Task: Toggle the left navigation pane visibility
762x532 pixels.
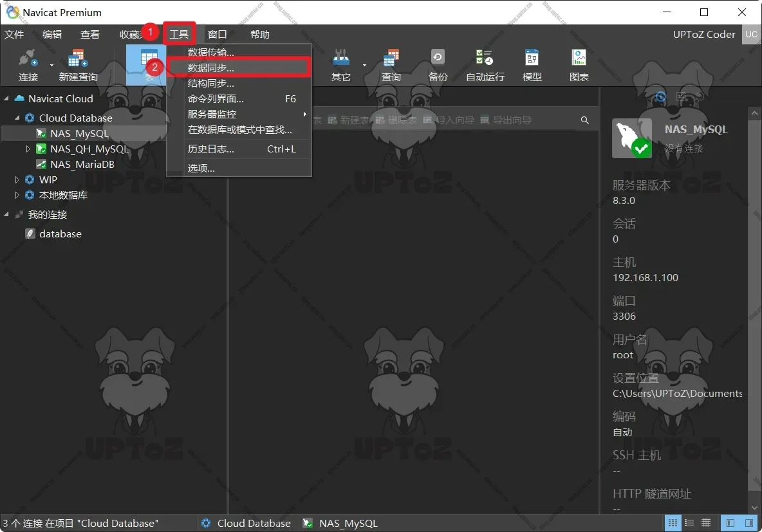Action: pyautogui.click(x=730, y=523)
